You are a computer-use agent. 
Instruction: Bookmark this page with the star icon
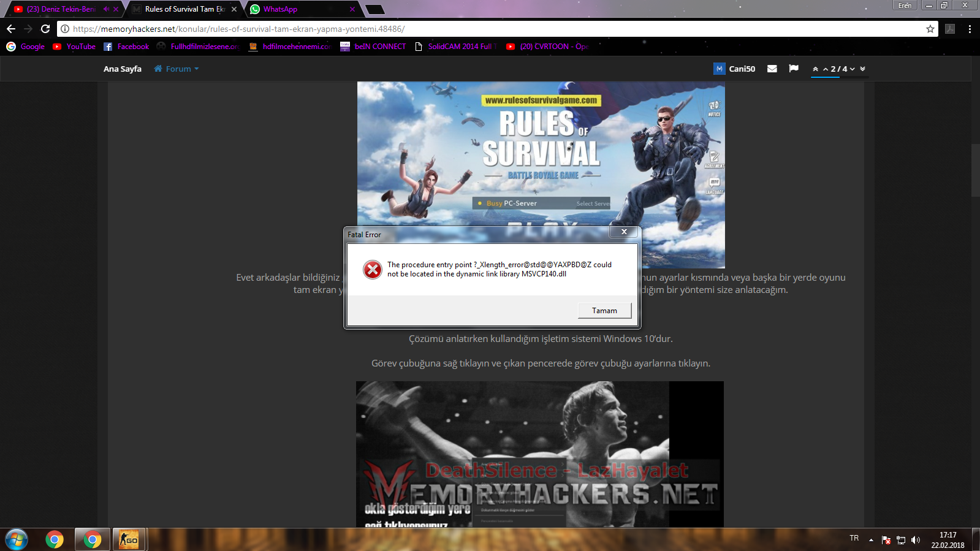(x=930, y=29)
